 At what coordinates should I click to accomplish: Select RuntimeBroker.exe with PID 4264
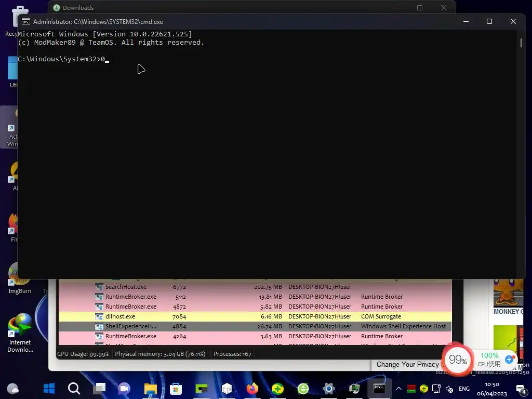coord(255,336)
